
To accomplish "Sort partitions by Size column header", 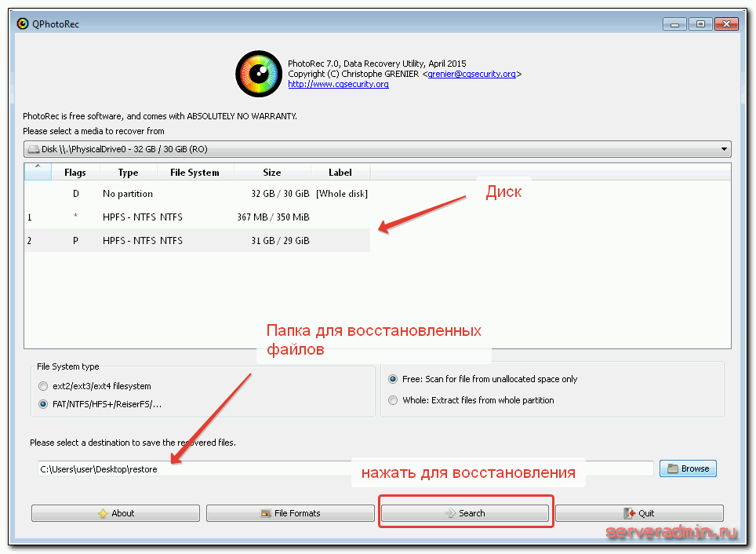I will (271, 173).
